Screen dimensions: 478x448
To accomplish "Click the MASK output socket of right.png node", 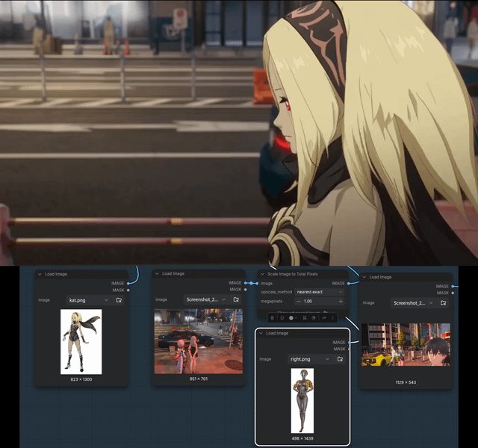I will point(350,349).
